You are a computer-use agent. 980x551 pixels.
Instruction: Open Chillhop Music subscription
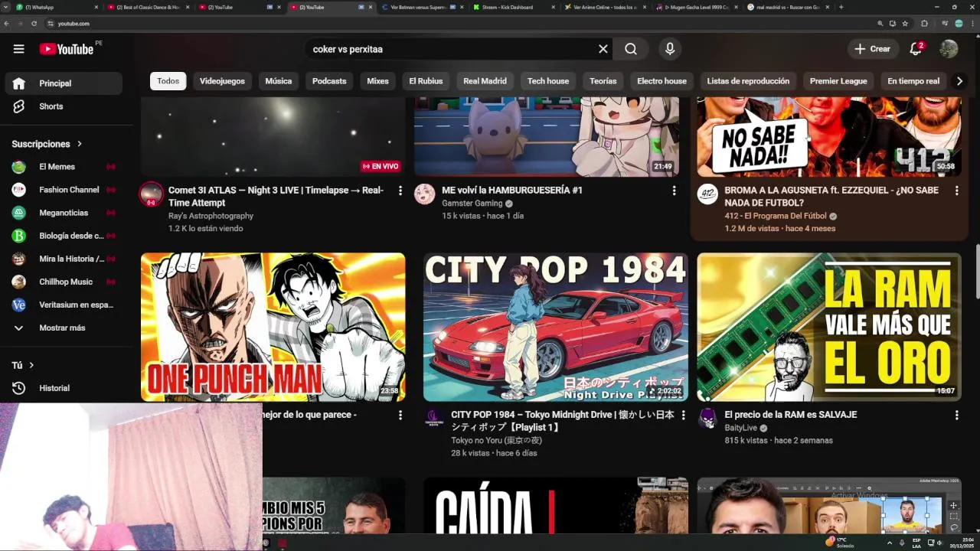pos(64,282)
